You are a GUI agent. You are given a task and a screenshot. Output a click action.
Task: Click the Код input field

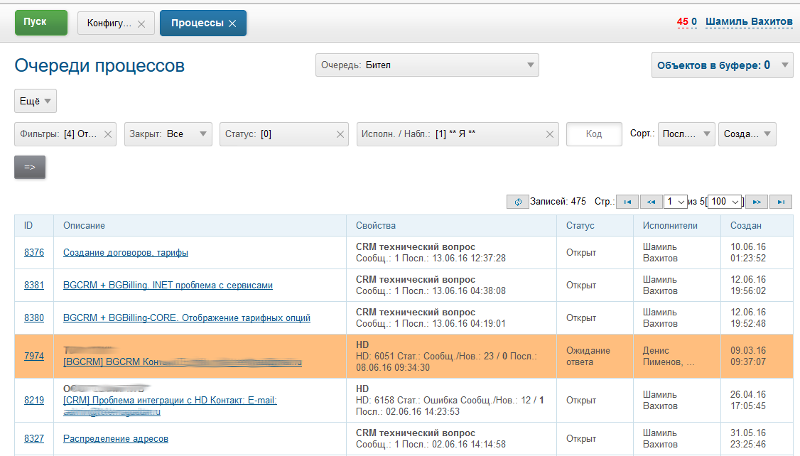(x=594, y=134)
